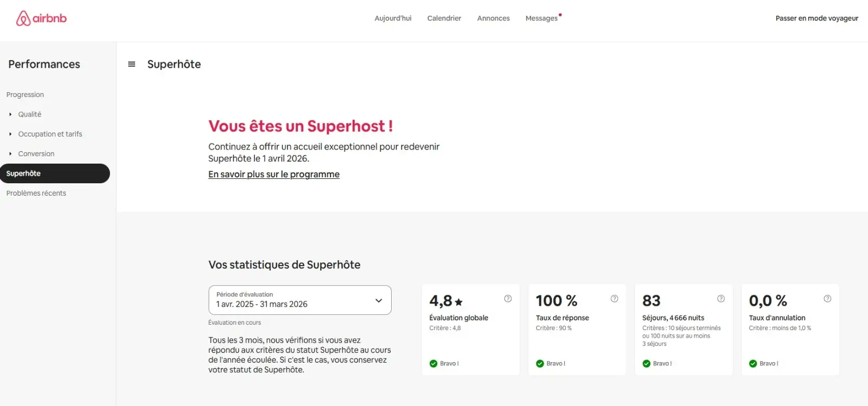
Task: Click the star icon next to 4,8
Action: (x=458, y=300)
